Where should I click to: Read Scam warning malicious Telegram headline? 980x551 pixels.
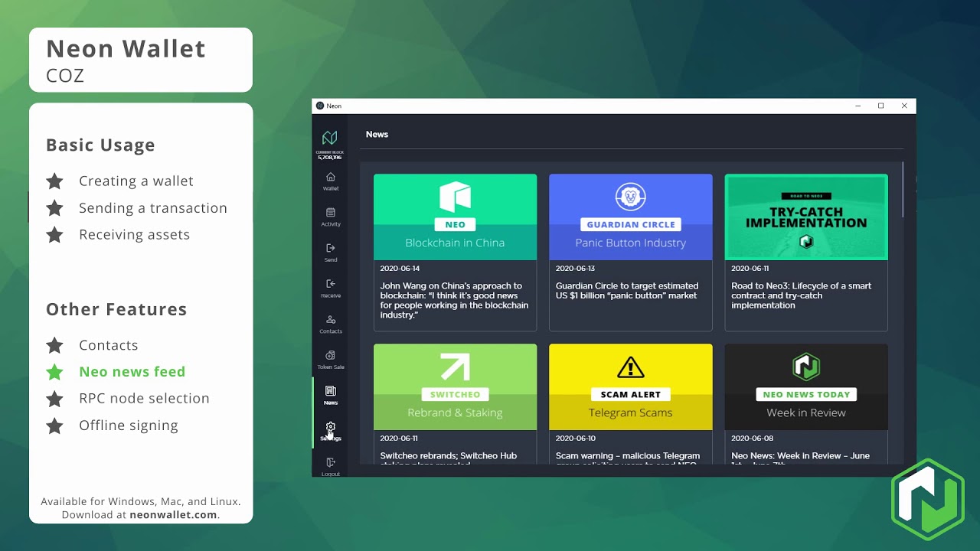pyautogui.click(x=628, y=458)
